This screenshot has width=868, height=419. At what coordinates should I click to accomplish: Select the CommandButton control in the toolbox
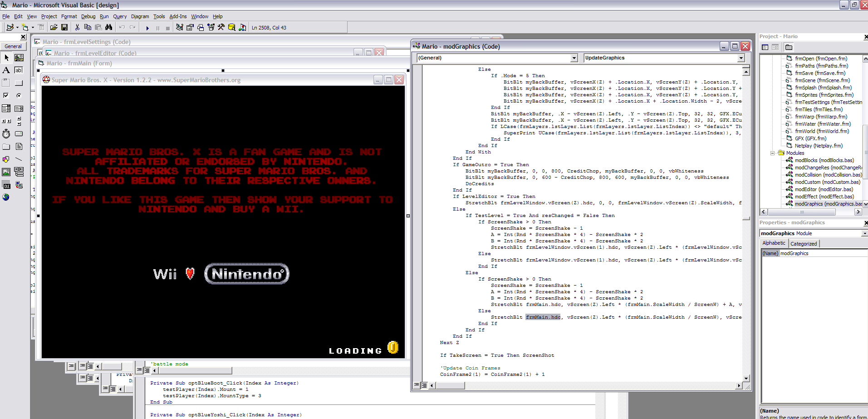coord(19,83)
